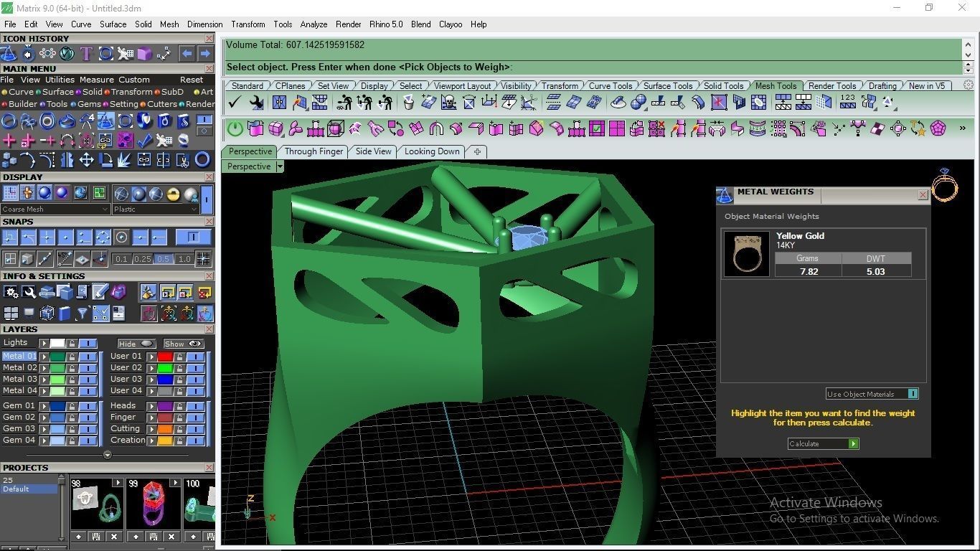Click the four-way move arrows icon
The width and height of the screenshot is (980, 551).
86,159
